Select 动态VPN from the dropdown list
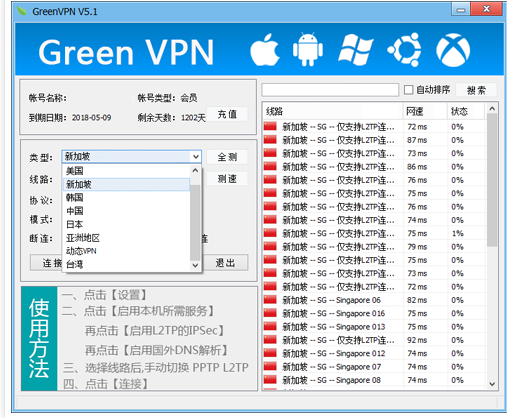 pyautogui.click(x=127, y=251)
